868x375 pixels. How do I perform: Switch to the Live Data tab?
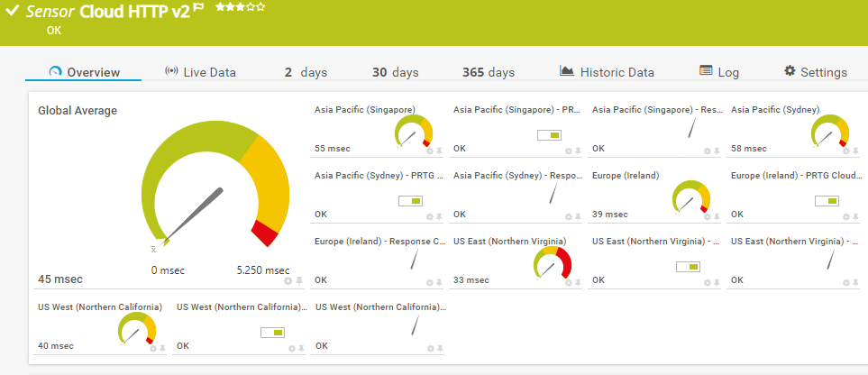[x=200, y=72]
